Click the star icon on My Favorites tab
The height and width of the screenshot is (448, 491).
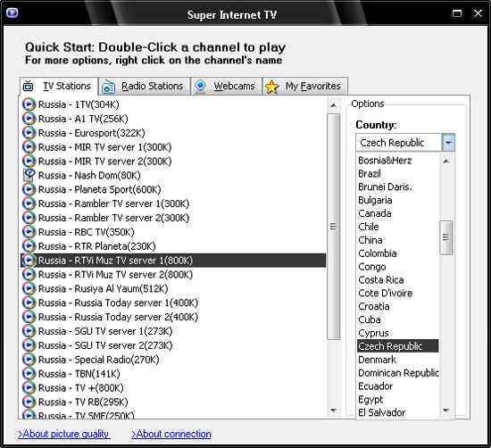tap(271, 87)
